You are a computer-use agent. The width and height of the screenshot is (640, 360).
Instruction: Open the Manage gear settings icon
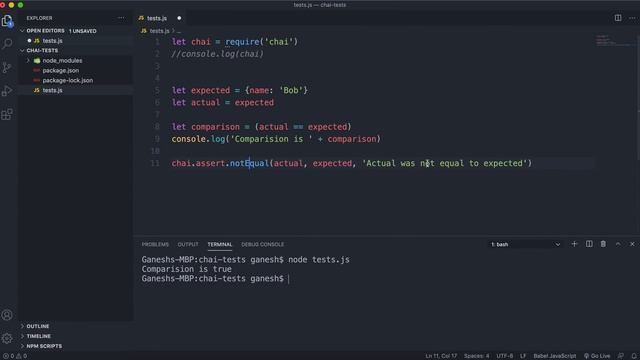(x=7, y=338)
